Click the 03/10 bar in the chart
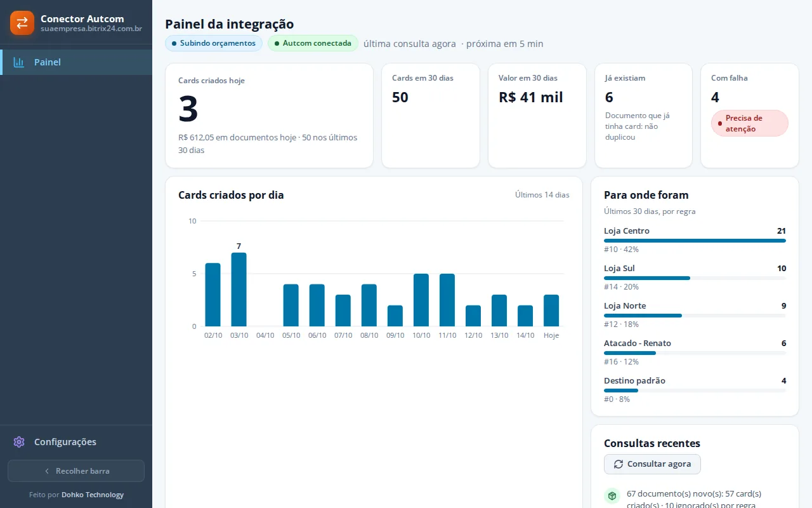 pos(239,290)
